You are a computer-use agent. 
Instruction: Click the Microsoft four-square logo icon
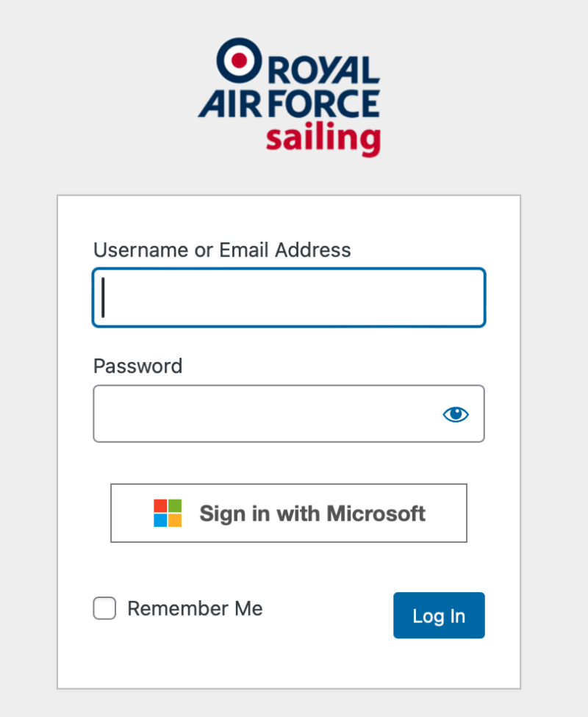pos(168,513)
